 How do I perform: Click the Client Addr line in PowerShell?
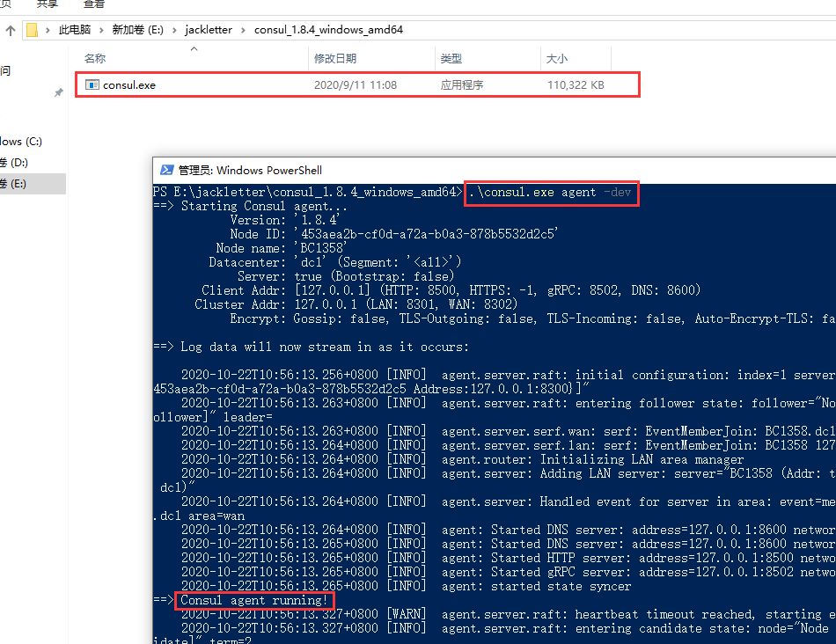[x=451, y=290]
